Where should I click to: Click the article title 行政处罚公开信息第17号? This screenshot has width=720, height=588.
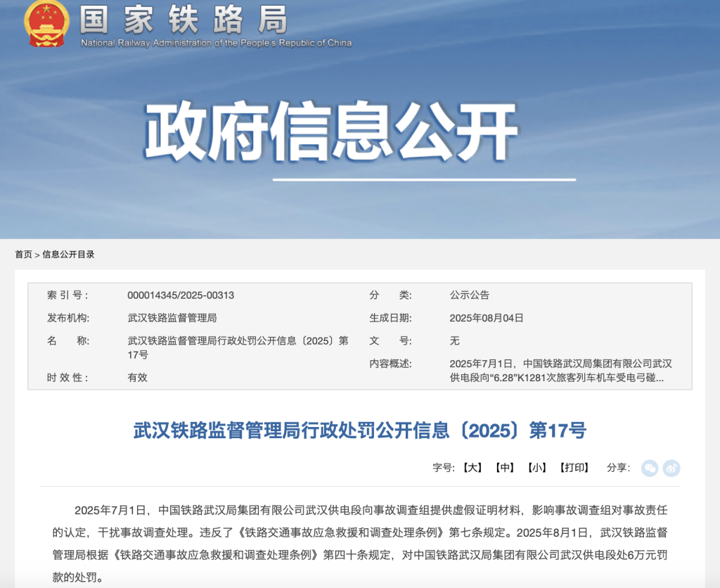(359, 430)
